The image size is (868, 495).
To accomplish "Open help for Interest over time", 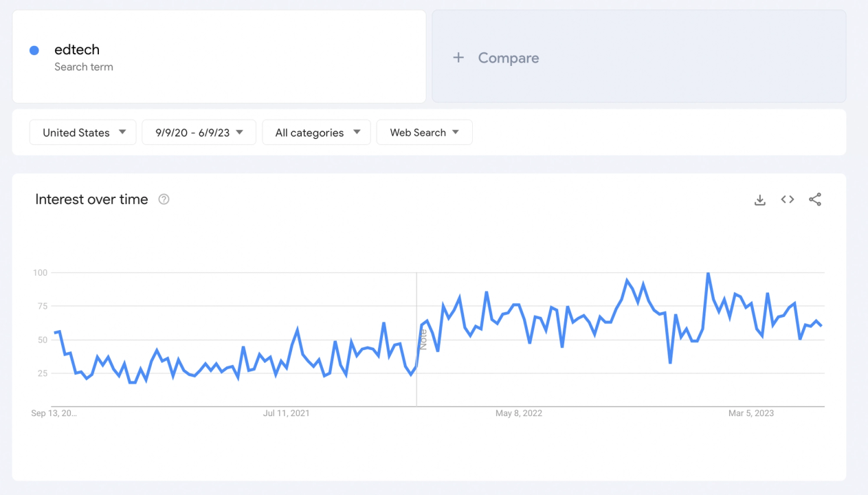I will 164,199.
